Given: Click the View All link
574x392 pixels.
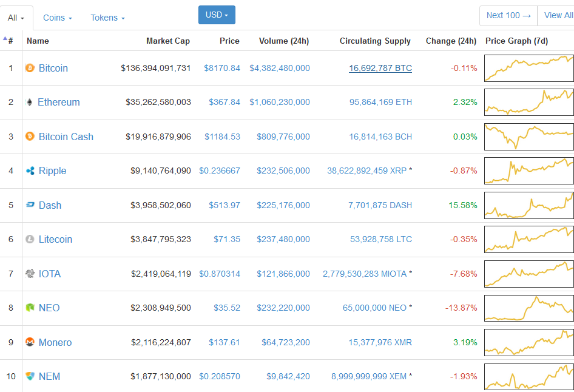Looking at the screenshot, I should click(558, 15).
